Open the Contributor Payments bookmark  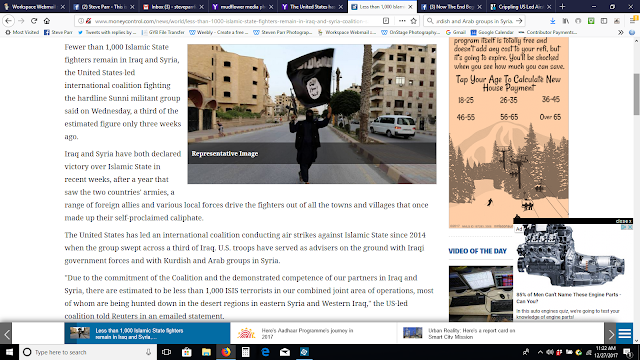(547, 32)
